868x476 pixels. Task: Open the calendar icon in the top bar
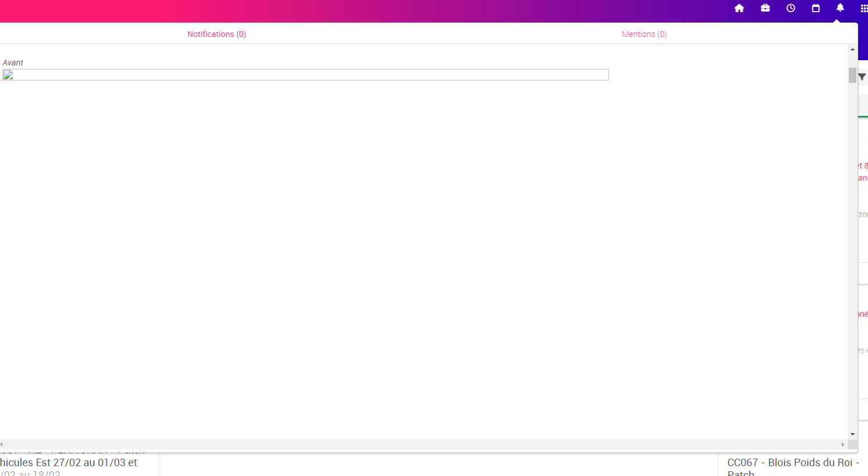pyautogui.click(x=816, y=8)
